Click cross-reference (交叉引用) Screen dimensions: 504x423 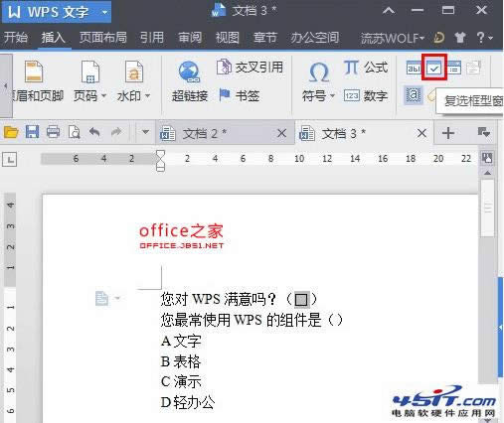click(250, 68)
